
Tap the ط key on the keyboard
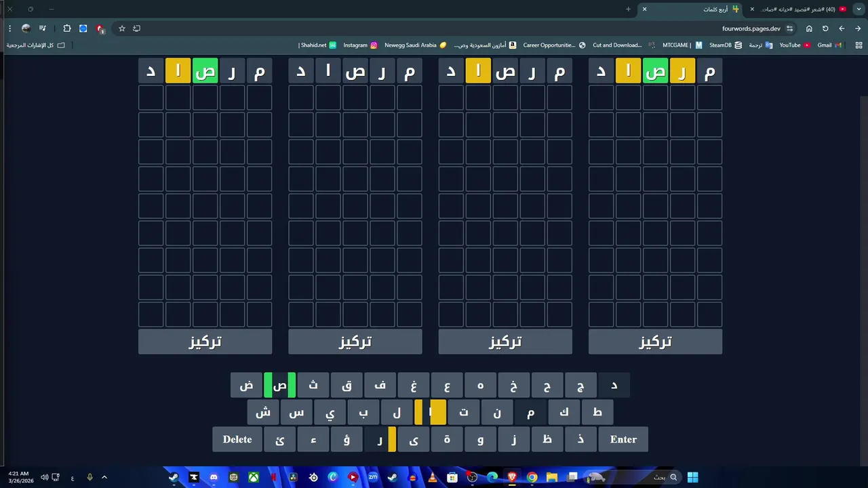597,412
